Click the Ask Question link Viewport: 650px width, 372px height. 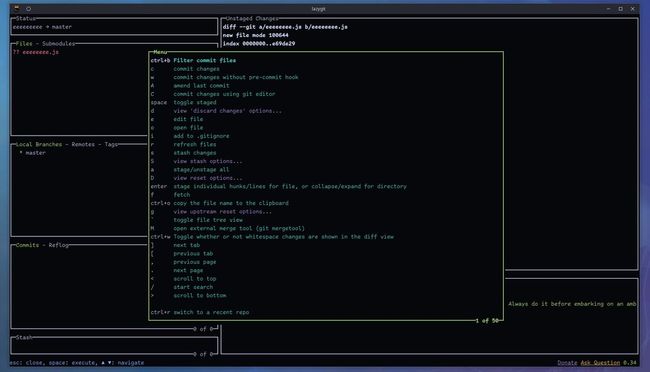600,363
